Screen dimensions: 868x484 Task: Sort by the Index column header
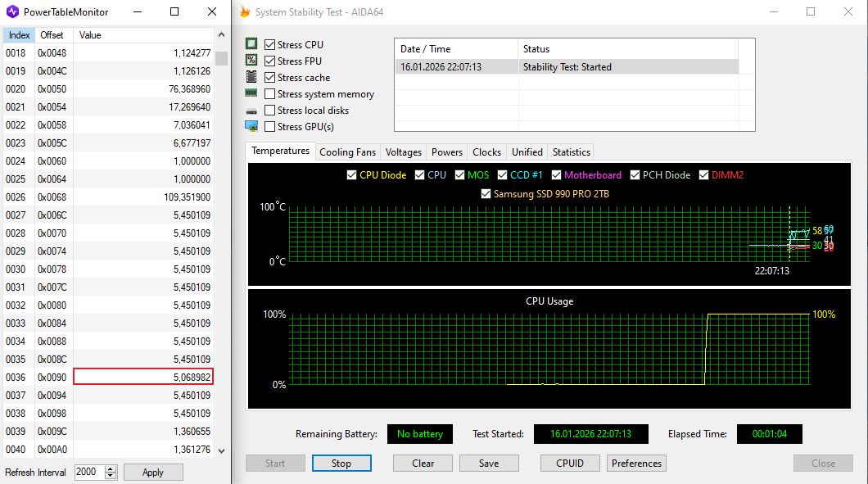point(20,35)
